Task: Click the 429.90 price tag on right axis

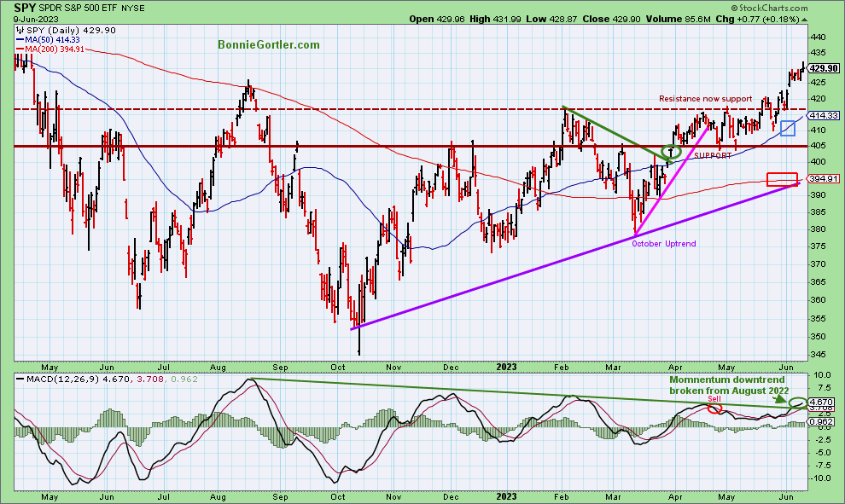Action: point(824,68)
